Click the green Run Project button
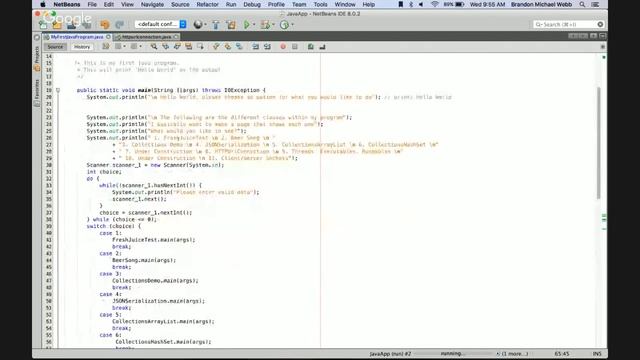This screenshot has height=360, width=640. pyautogui.click(x=247, y=24)
